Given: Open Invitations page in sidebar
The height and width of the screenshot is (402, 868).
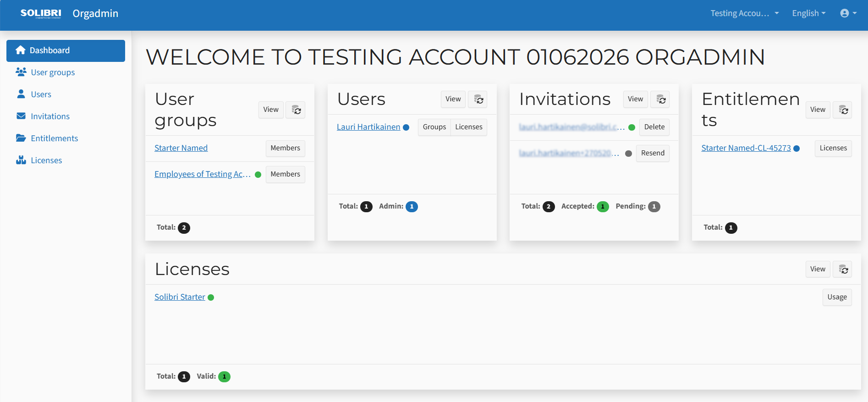Looking at the screenshot, I should click(66, 116).
